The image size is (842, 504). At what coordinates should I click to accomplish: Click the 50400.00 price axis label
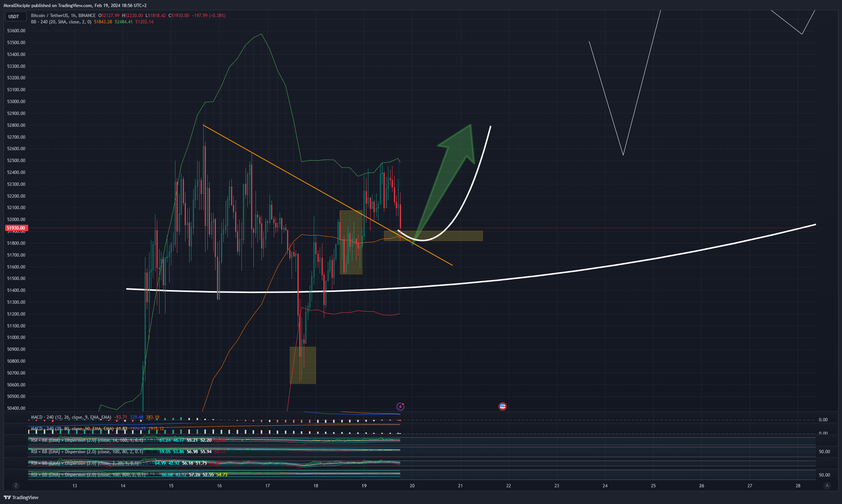click(16, 408)
